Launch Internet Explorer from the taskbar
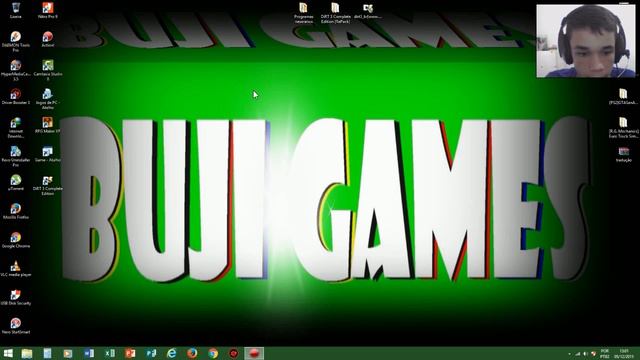The height and width of the screenshot is (360, 640). click(171, 353)
